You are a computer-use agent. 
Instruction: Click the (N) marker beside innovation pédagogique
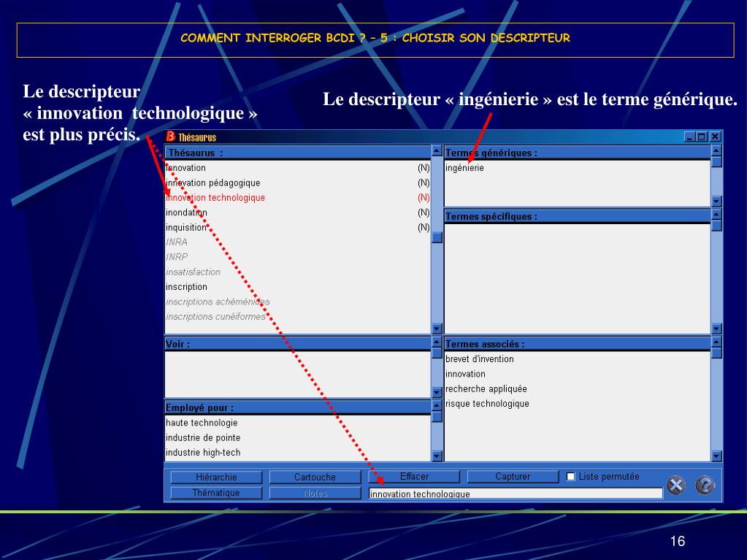click(424, 183)
